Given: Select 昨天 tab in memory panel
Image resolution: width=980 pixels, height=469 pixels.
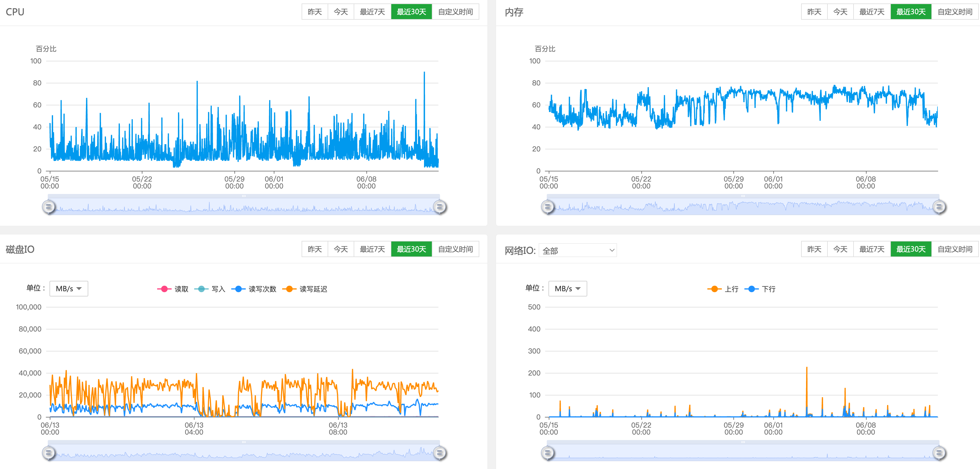Looking at the screenshot, I should [814, 12].
